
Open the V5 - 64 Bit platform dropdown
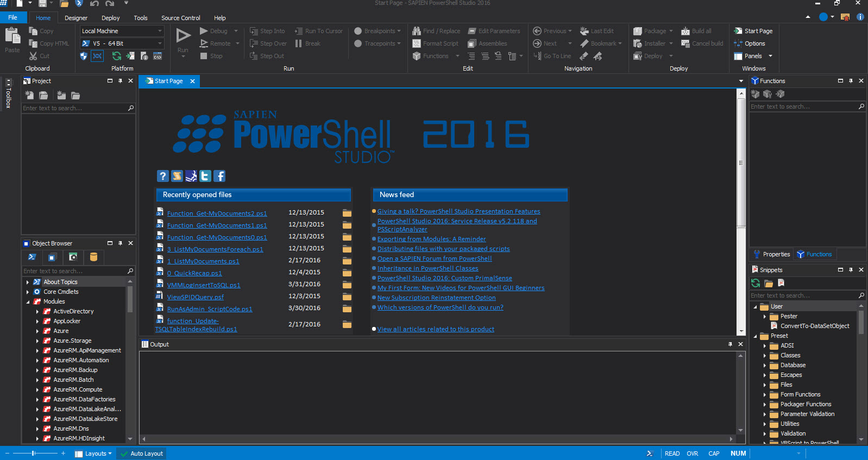click(x=160, y=43)
